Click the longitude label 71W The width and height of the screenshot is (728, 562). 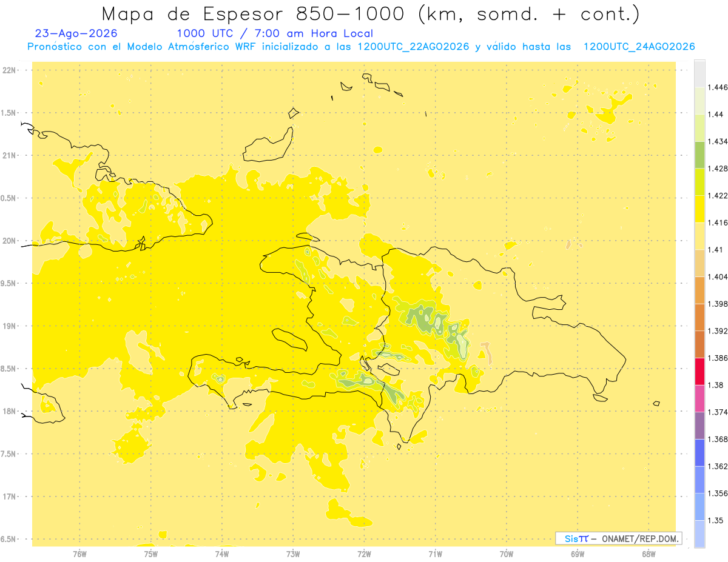435,554
